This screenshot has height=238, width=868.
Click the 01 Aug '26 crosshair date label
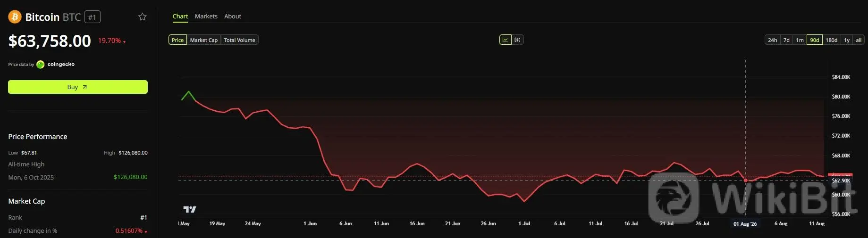coord(745,224)
